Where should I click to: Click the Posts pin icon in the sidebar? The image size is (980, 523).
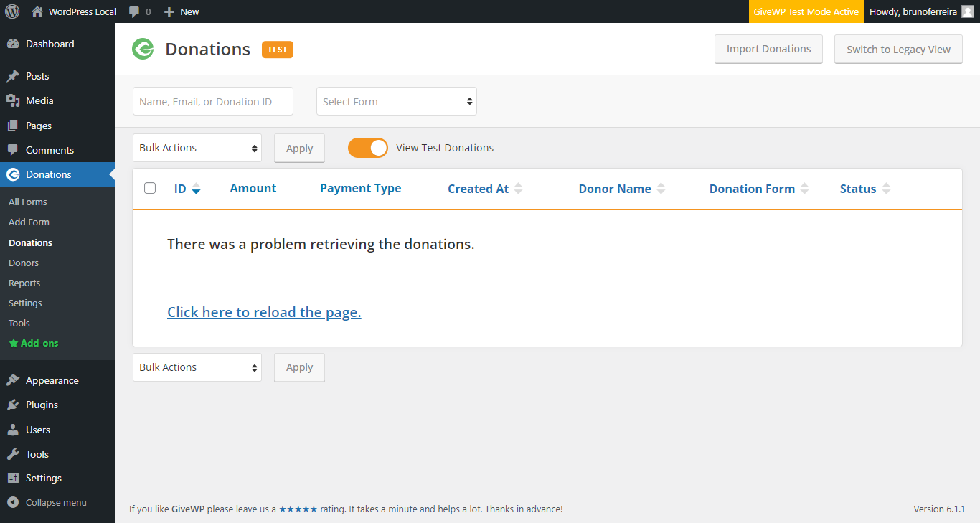pyautogui.click(x=14, y=76)
